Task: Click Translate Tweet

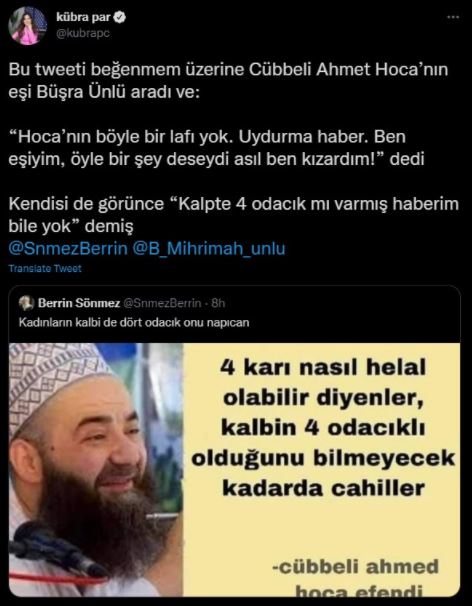Action: tap(45, 269)
